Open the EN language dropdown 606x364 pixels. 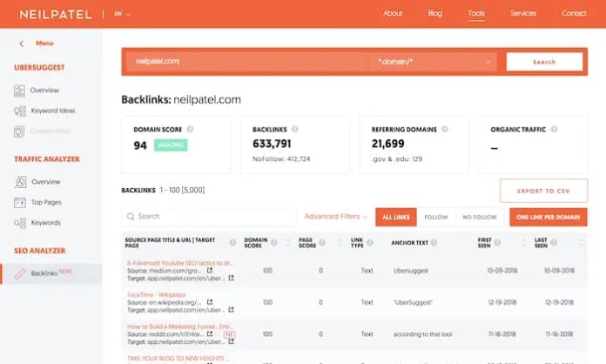click(122, 14)
